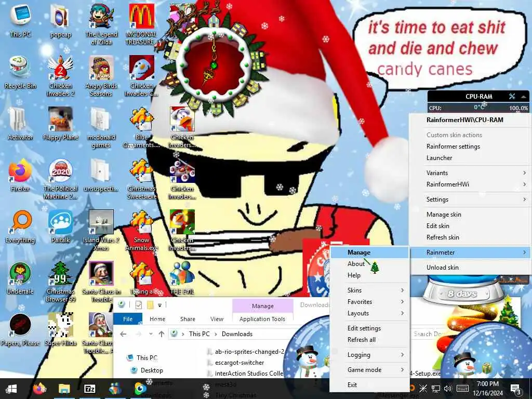Open Christmas Sweets.exe desktop icon
The width and height of the screenshot is (532, 399).
141,179
